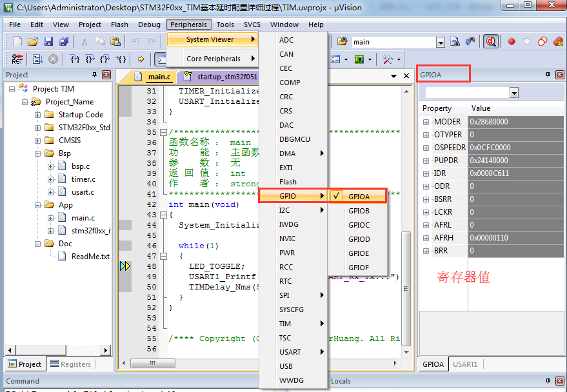
Task: Click the Run debug toolbar icon
Action: 37,59
